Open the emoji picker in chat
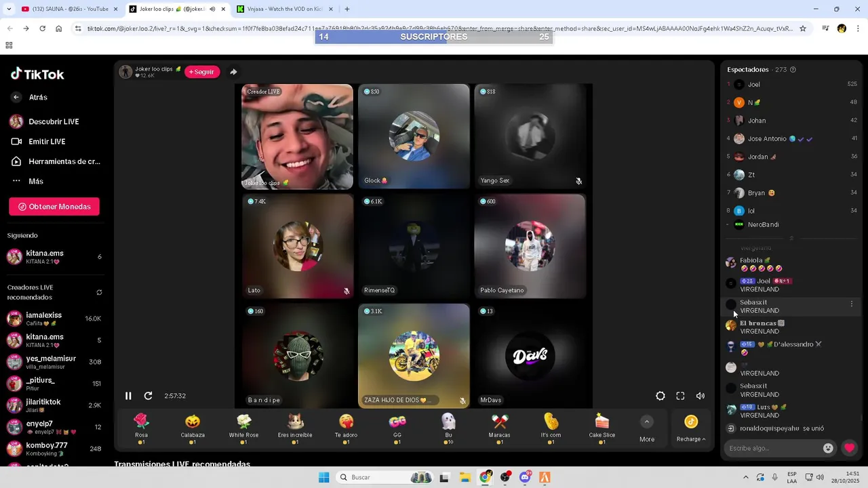Image resolution: width=868 pixels, height=488 pixels. point(828,448)
